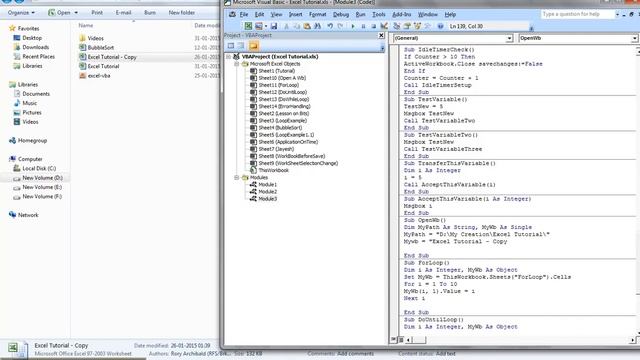Collapse the Modules folder in project tree
The height and width of the screenshot is (360, 640).
pos(236,178)
